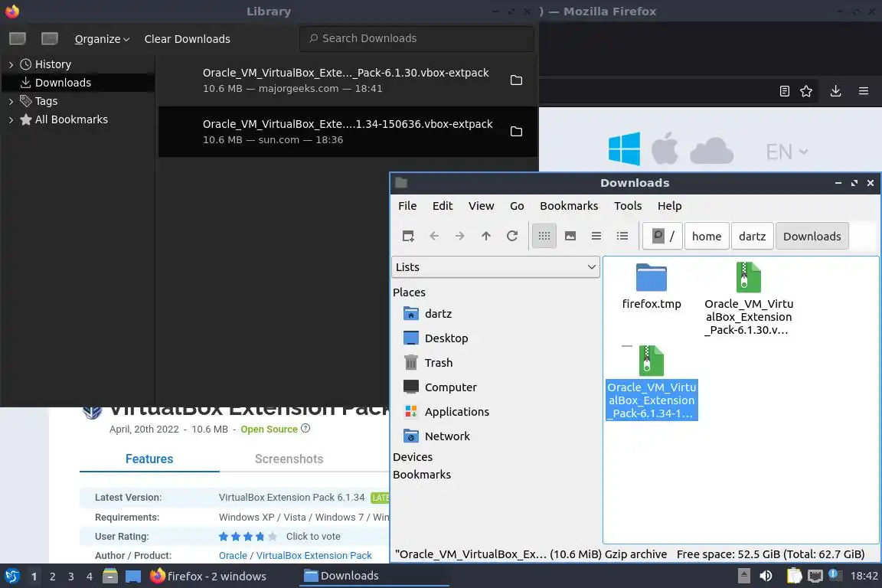Click the back arrow in Library toolbar
This screenshot has height=588, width=882.
click(x=18, y=38)
